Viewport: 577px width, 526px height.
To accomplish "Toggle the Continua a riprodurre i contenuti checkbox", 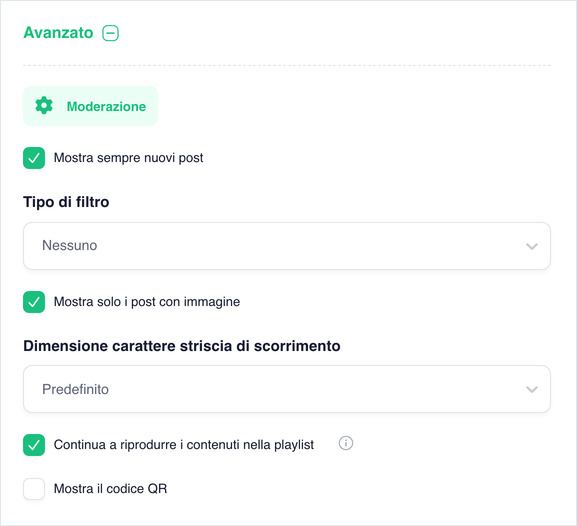I will pyautogui.click(x=34, y=445).
